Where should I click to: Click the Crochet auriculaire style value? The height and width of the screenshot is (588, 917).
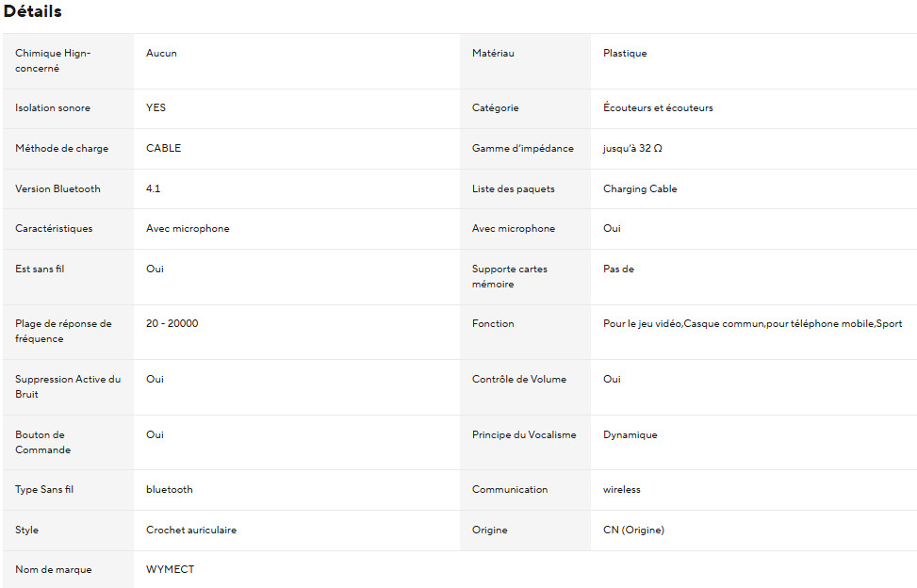191,531
